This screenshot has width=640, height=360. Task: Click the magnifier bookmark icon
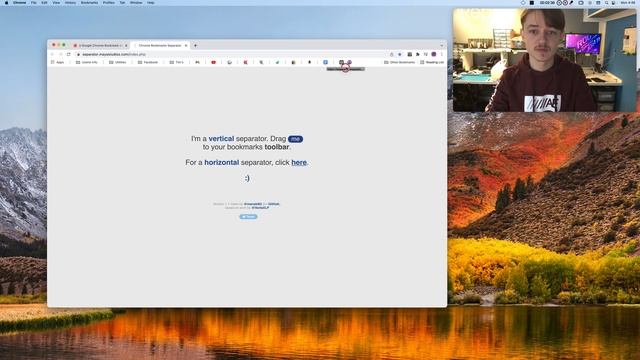[261, 62]
